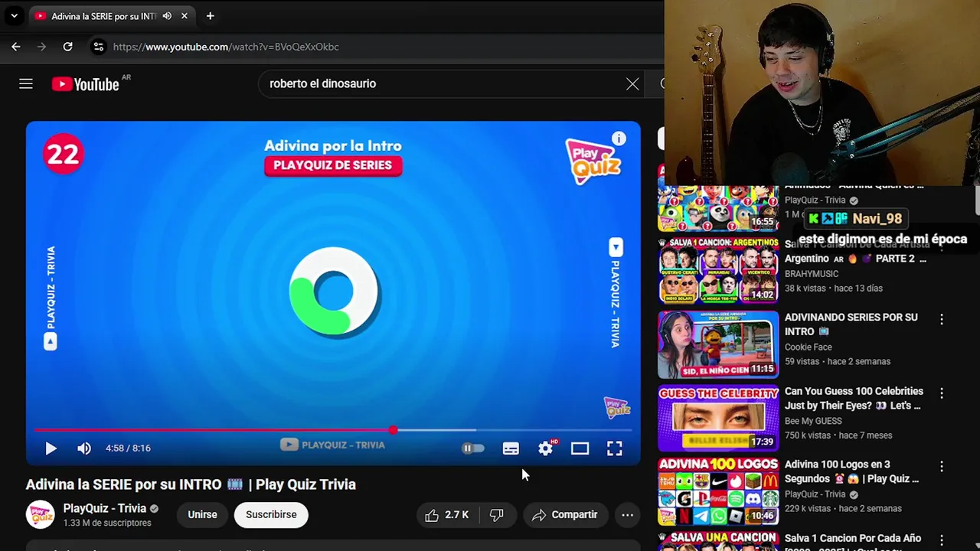Viewport: 980px width, 551px height.
Task: Open the site information icon in the address bar
Action: coord(98,47)
